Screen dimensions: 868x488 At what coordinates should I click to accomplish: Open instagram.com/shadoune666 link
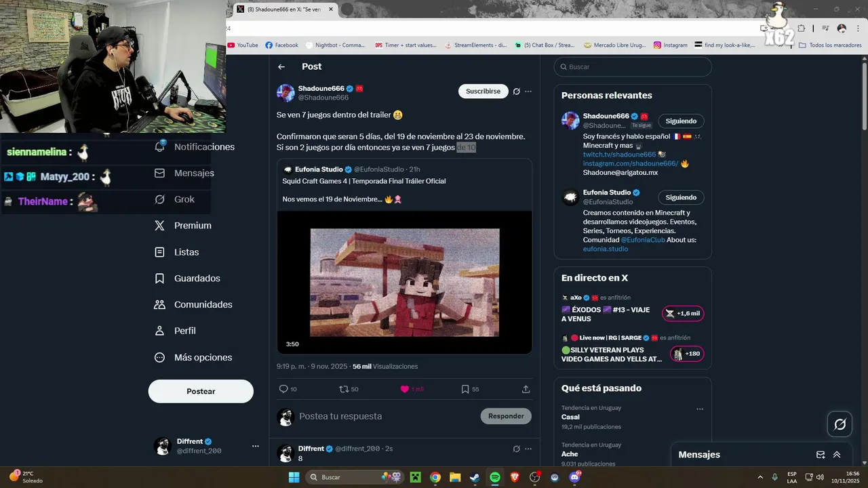(x=631, y=164)
